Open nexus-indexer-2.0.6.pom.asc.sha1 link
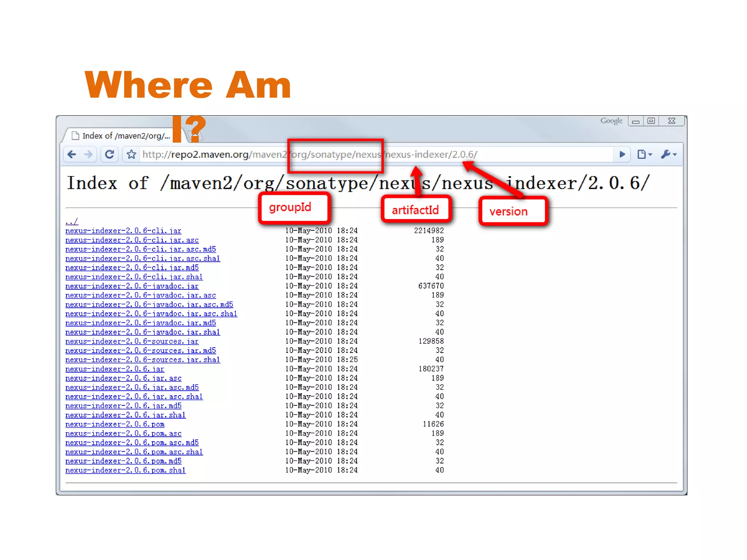 coord(134,452)
